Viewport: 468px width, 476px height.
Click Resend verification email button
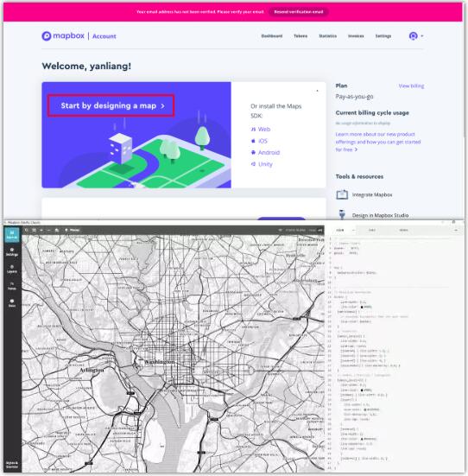299,12
